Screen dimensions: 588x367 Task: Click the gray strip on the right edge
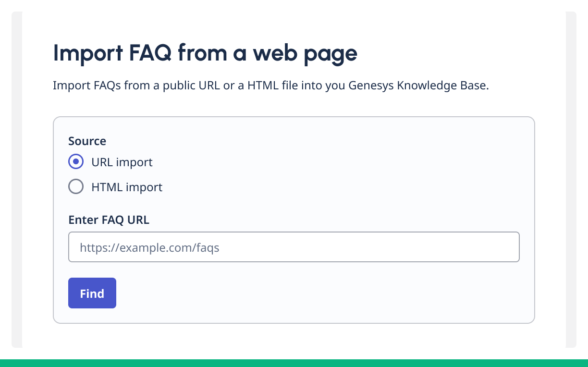coord(571,179)
